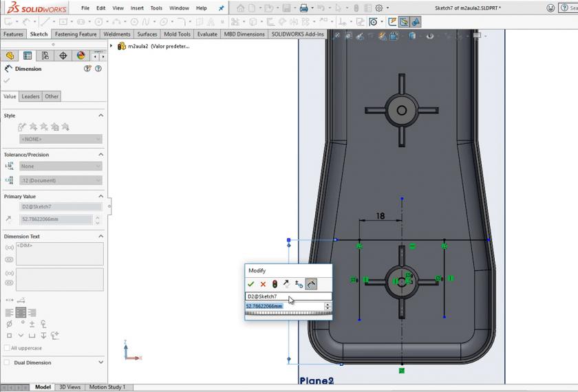Collapse the Tolerance/Precision section

[x=100, y=155]
